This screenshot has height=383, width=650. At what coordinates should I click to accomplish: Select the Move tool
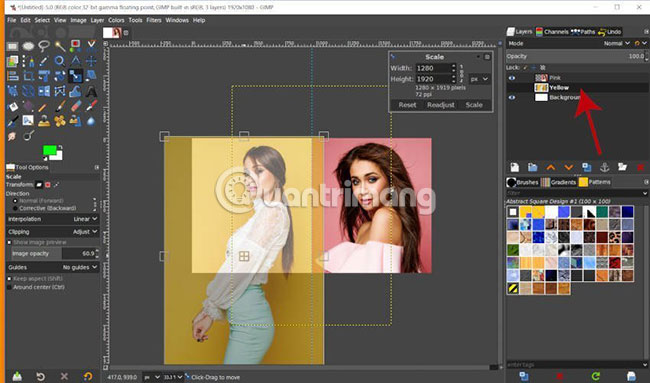tap(91, 61)
